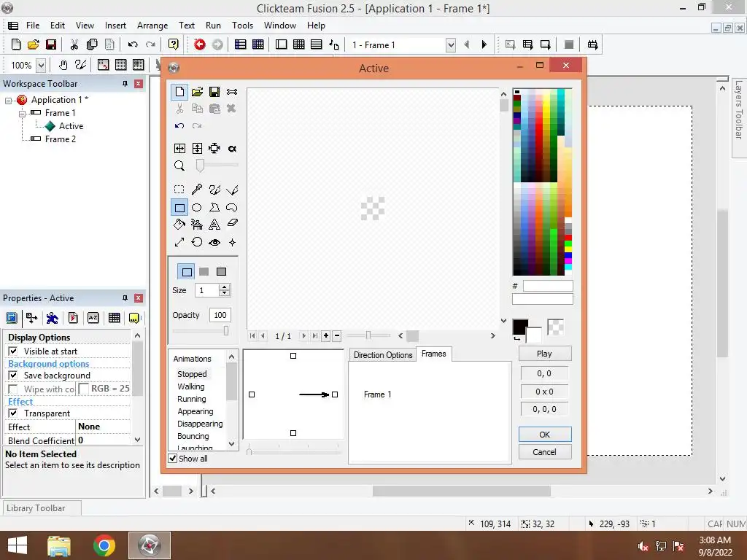The width and height of the screenshot is (747, 560).
Task: Open the Insert menu
Action: (115, 26)
